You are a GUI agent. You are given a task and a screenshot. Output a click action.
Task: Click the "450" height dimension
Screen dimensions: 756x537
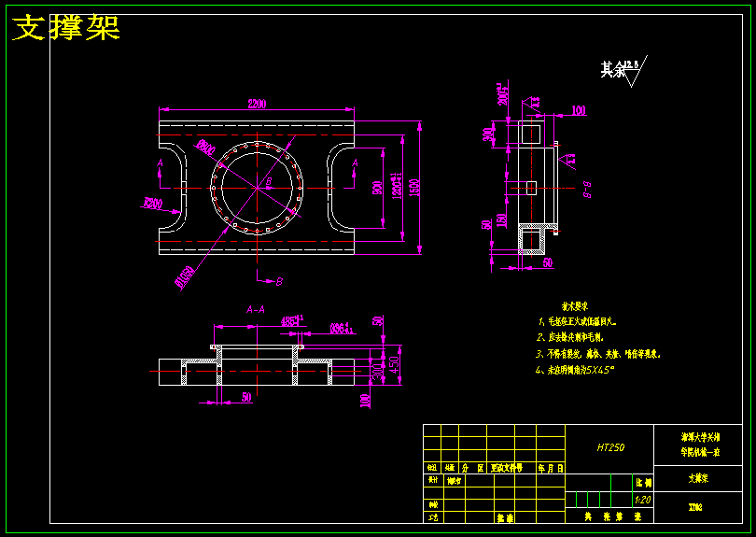pyautogui.click(x=394, y=364)
